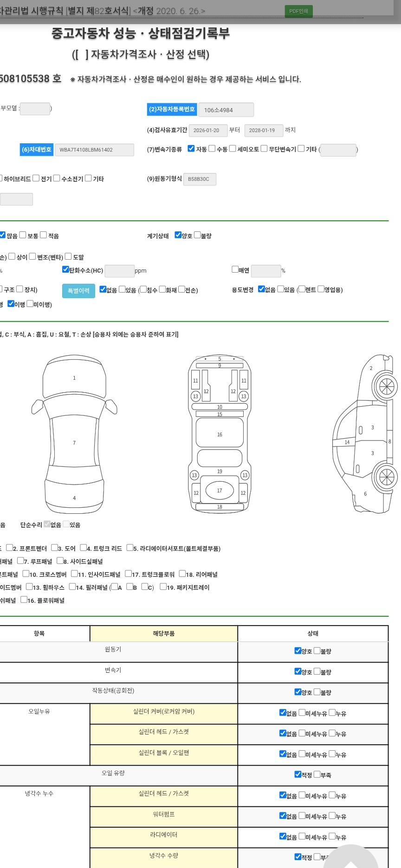Check the 침수 flood checkbox
The image size is (401, 868).
click(x=143, y=289)
